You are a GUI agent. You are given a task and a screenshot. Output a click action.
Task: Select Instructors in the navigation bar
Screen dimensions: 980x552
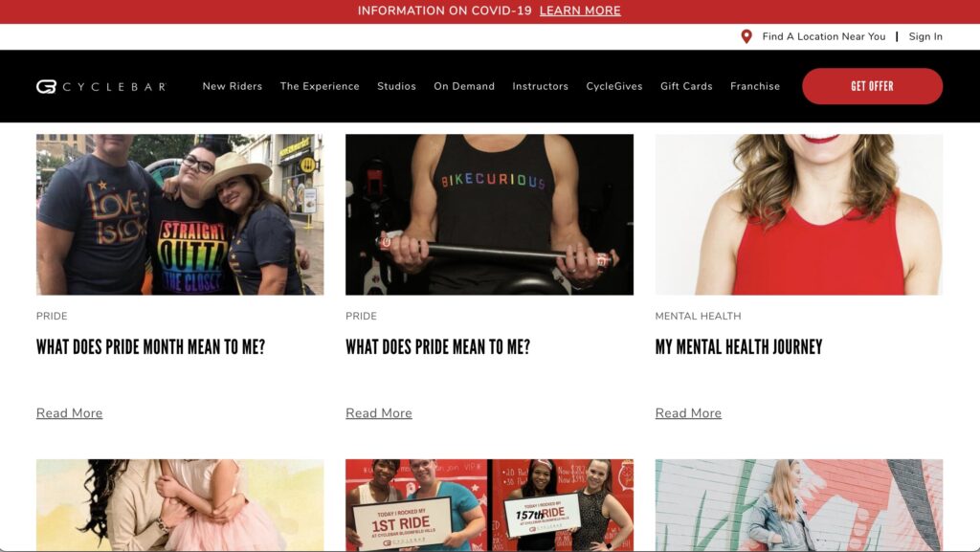[541, 86]
